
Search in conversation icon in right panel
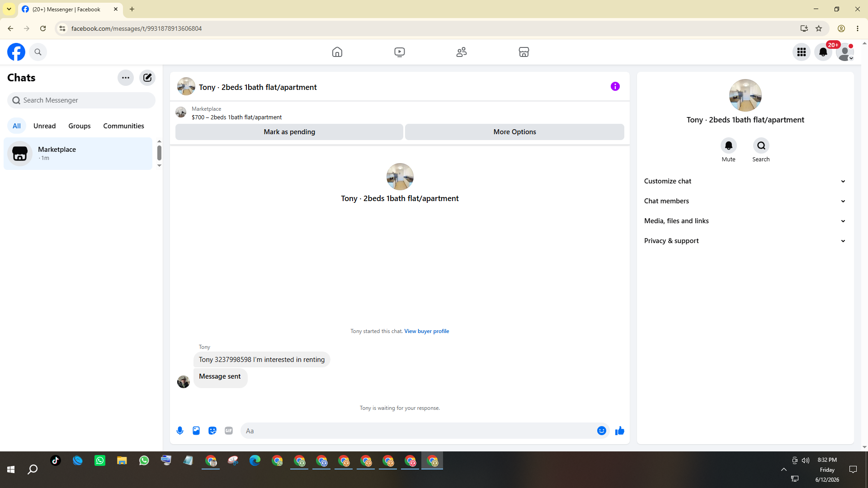tap(761, 145)
